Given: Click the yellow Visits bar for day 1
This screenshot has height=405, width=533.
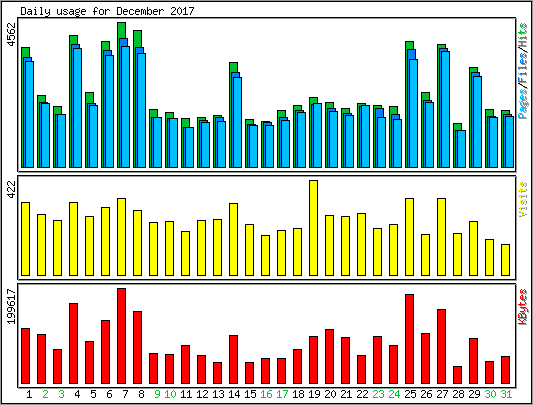Looking at the screenshot, I should coord(25,239).
